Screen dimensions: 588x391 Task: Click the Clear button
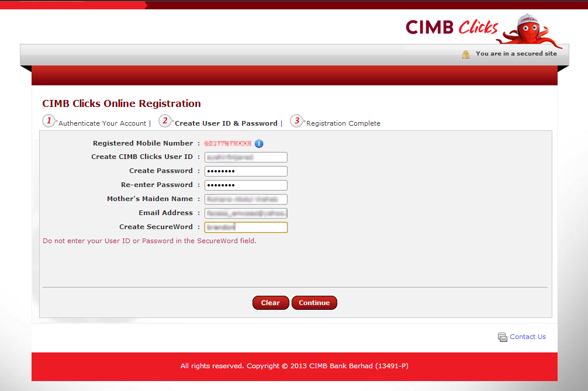pos(271,303)
